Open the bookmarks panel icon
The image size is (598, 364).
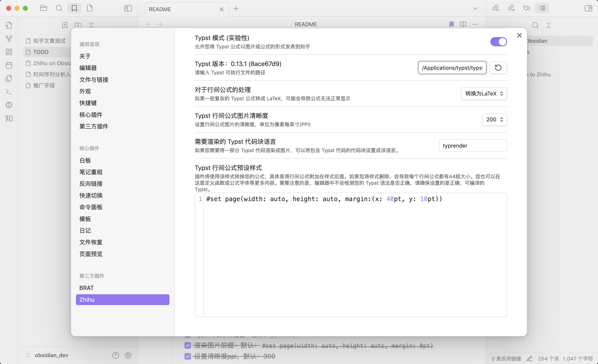click(74, 9)
